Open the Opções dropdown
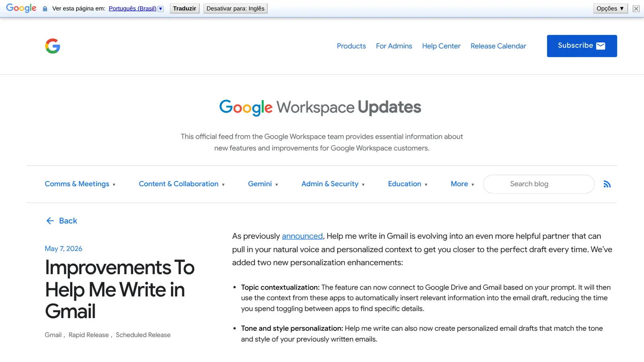Screen dimensions: 644x362 [x=610, y=8]
